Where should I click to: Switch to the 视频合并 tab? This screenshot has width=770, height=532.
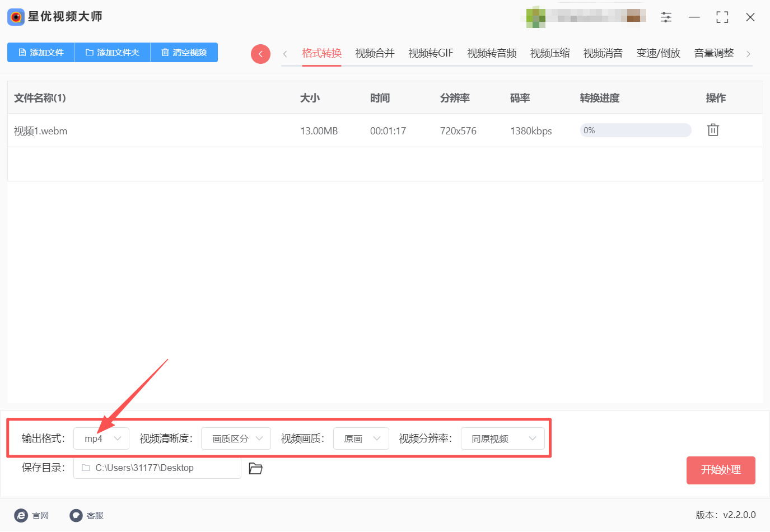click(375, 53)
